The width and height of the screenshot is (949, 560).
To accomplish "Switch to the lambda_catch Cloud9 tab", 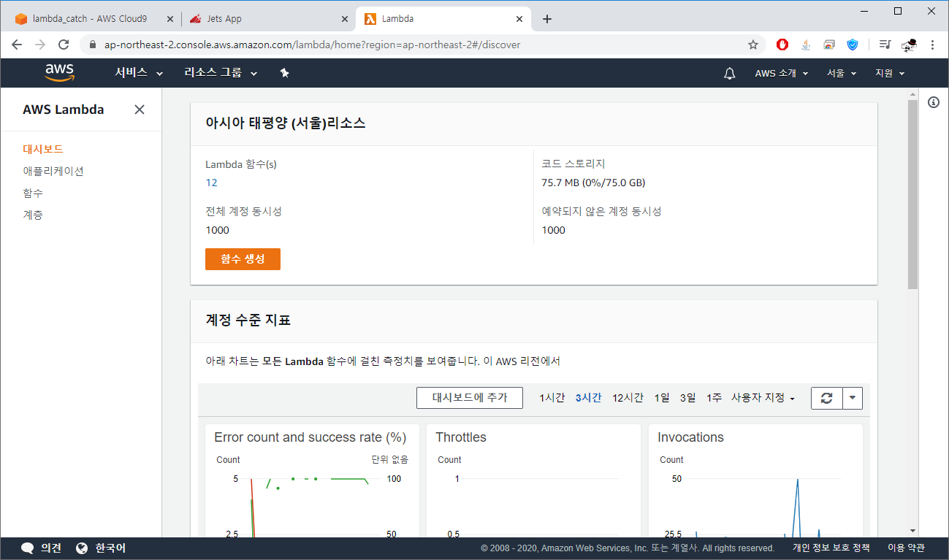I will (91, 19).
